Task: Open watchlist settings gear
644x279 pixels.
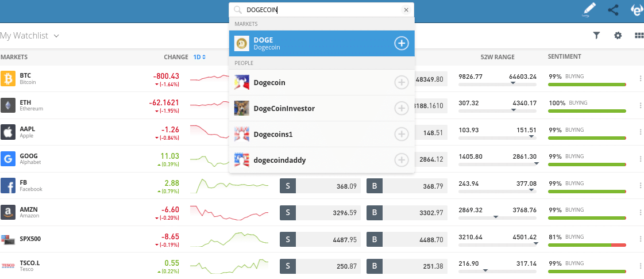Action: (x=618, y=36)
